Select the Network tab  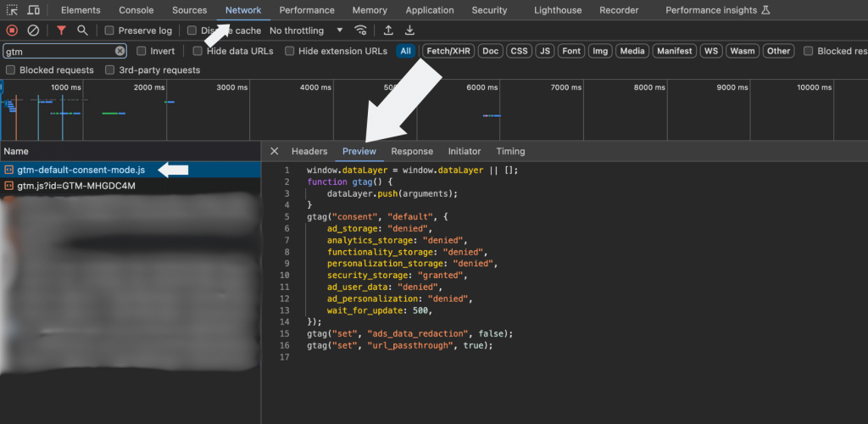(x=243, y=10)
